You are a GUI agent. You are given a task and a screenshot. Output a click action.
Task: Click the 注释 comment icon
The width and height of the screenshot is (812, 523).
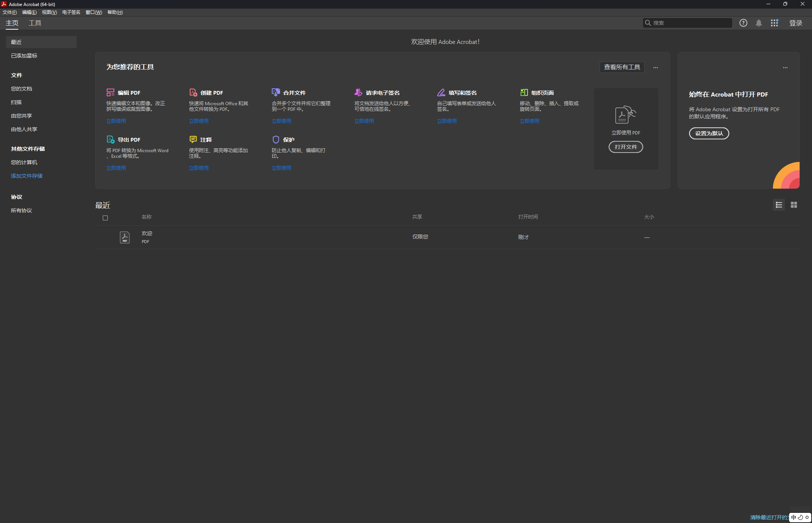coord(193,139)
